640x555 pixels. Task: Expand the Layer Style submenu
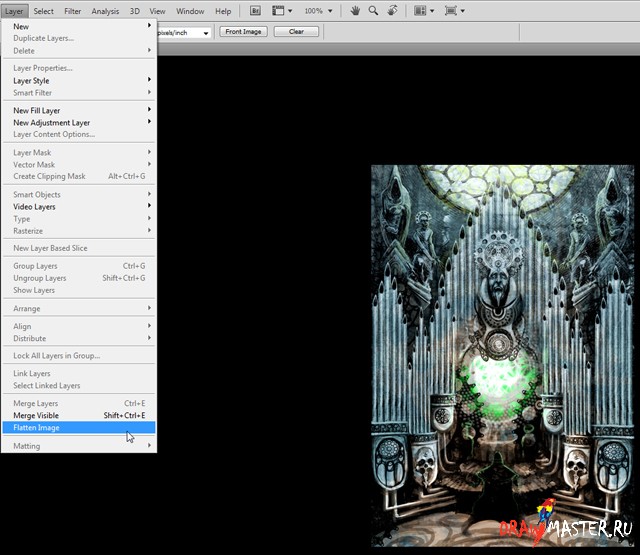(x=79, y=81)
